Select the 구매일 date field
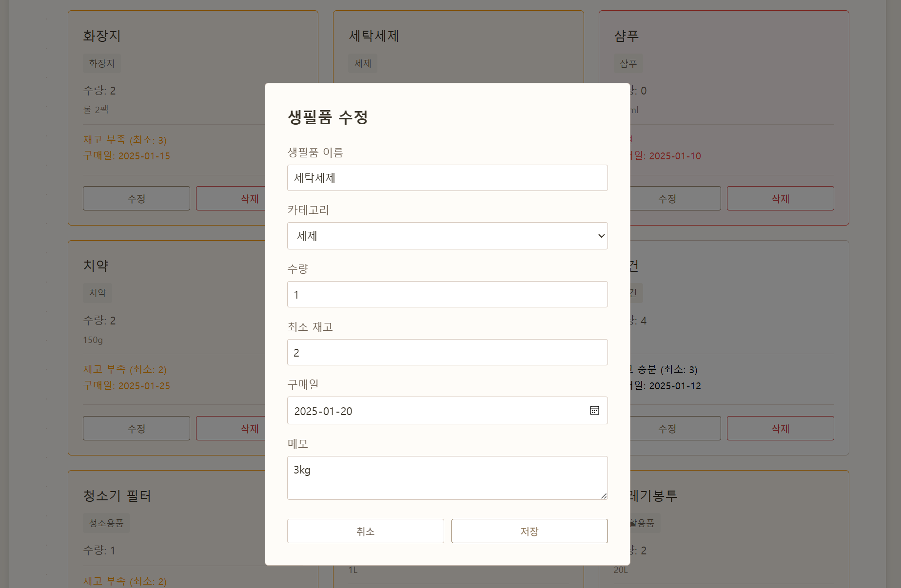 tap(447, 411)
